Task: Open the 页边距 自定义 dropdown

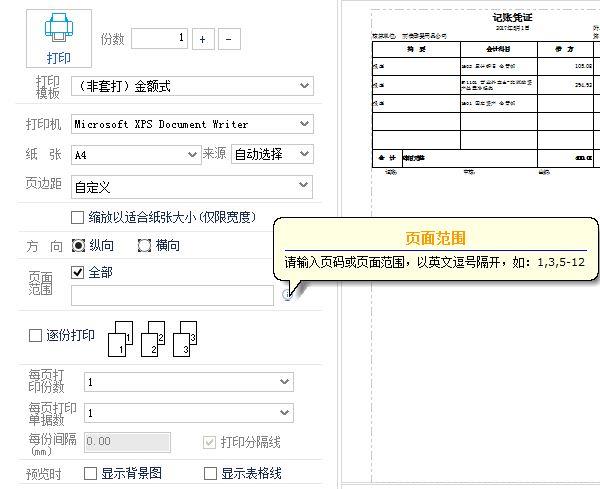Action: (x=192, y=187)
